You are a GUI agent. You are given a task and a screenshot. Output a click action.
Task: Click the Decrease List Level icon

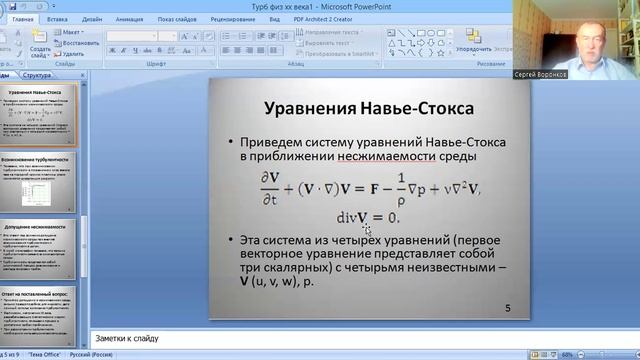pos(261,36)
